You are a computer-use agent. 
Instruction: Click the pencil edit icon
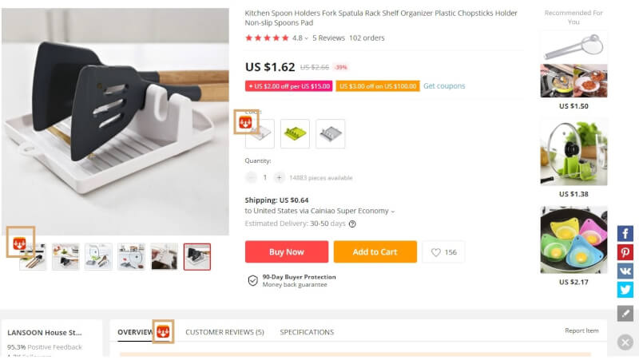pyautogui.click(x=625, y=314)
